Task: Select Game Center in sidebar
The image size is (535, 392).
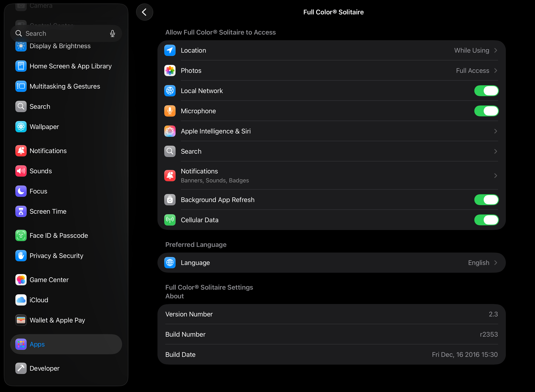Action: 66,280
